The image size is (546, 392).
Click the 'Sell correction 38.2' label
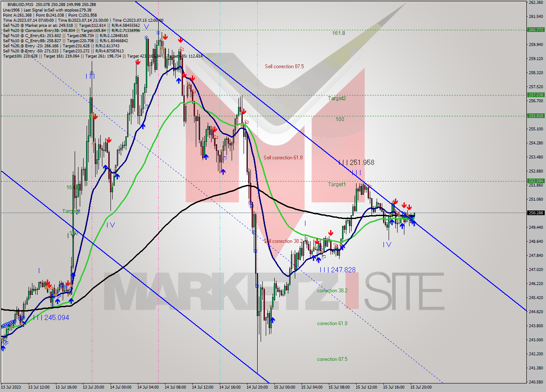pyautogui.click(x=284, y=241)
